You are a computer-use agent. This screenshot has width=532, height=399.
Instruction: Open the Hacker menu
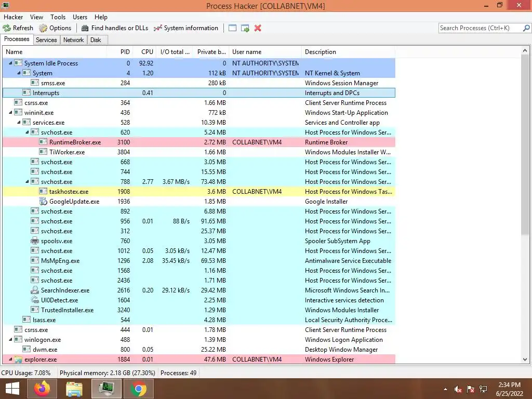(x=13, y=17)
